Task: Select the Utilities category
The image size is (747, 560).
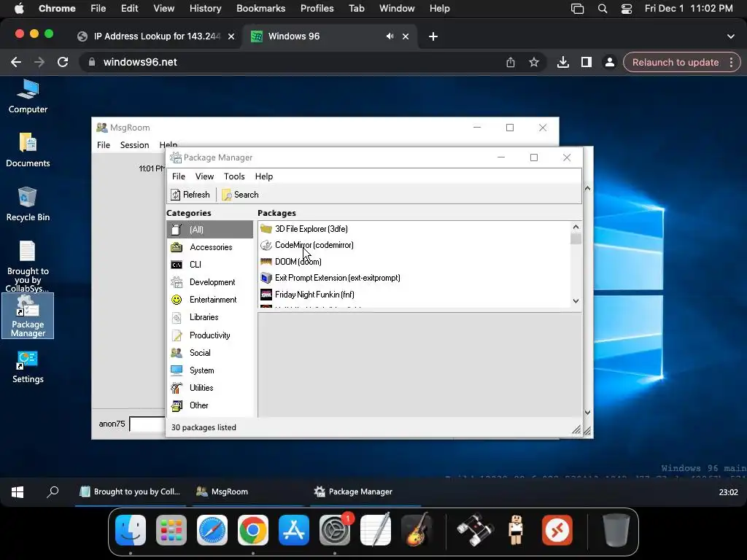Action: [209, 388]
